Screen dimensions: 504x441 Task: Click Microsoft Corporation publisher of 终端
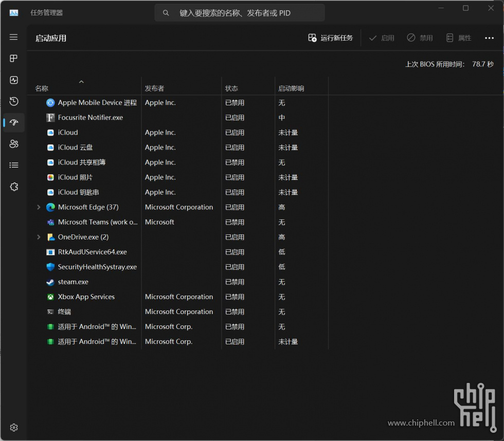point(179,311)
